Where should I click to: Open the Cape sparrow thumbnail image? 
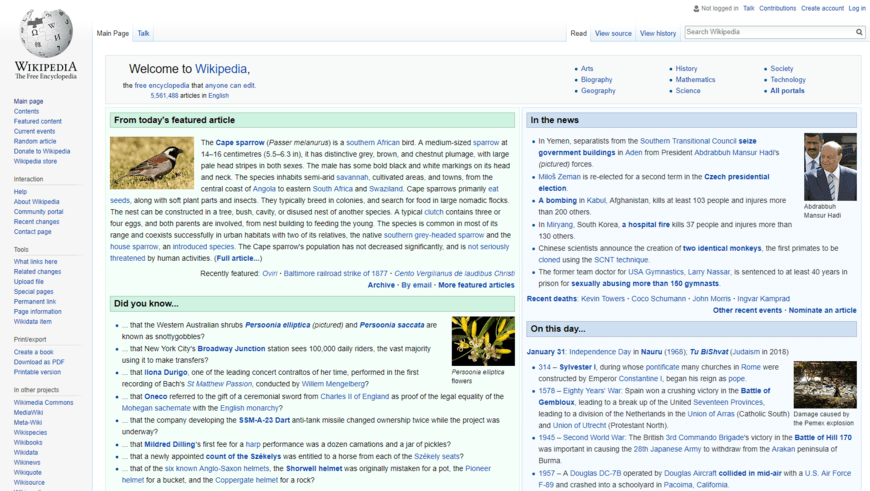(x=152, y=163)
